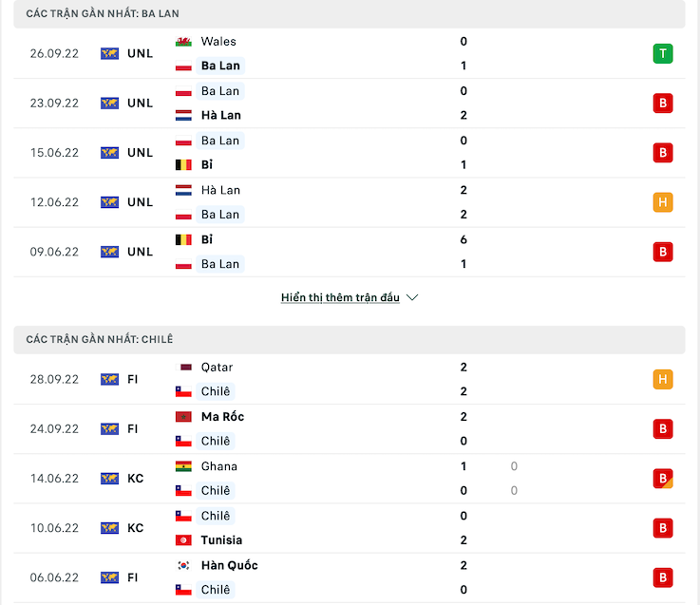This screenshot has width=700, height=605.
Task: Select the Các trận gần nhất: Chilê header
Action: tap(100, 340)
